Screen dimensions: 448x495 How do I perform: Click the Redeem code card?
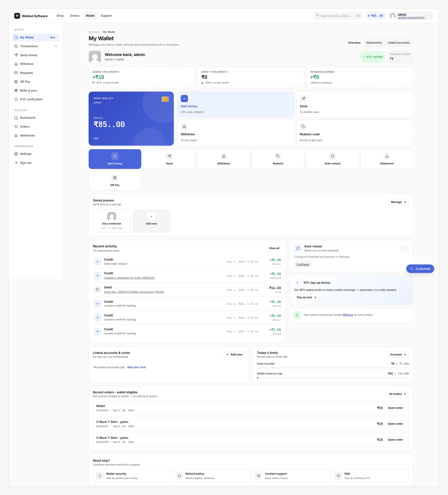[354, 133]
